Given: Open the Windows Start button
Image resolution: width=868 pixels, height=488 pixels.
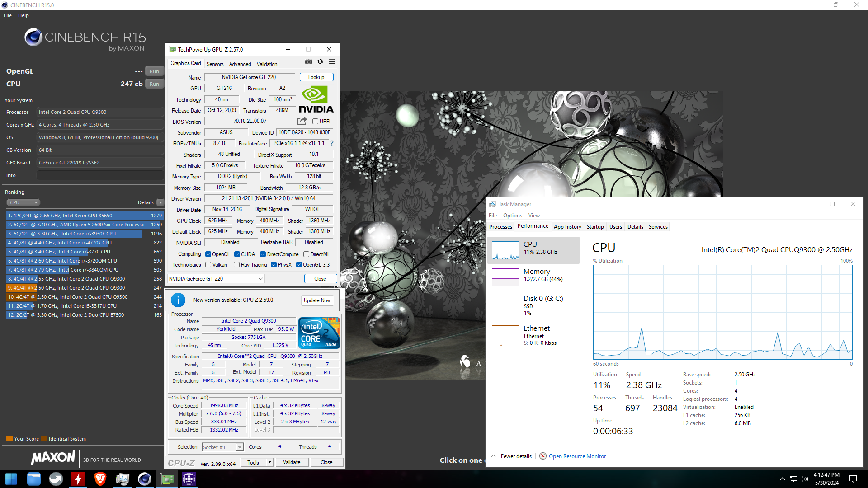Looking at the screenshot, I should (x=11, y=479).
